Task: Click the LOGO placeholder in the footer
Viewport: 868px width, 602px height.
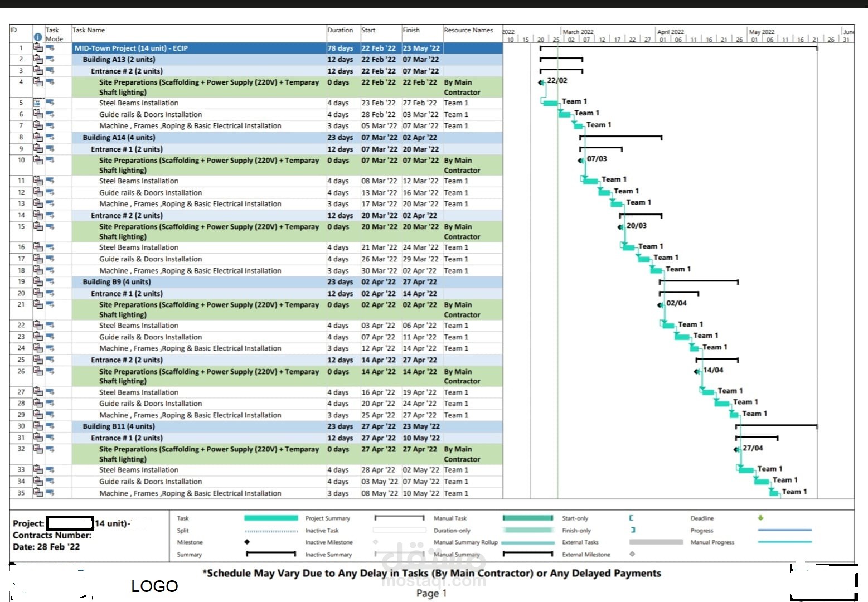Action: pyautogui.click(x=154, y=586)
